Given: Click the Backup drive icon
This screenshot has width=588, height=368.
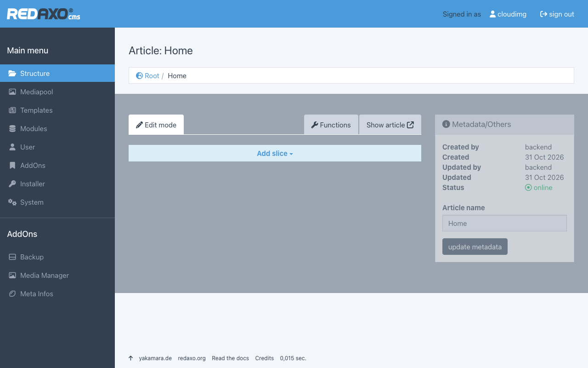Looking at the screenshot, I should pyautogui.click(x=12, y=257).
